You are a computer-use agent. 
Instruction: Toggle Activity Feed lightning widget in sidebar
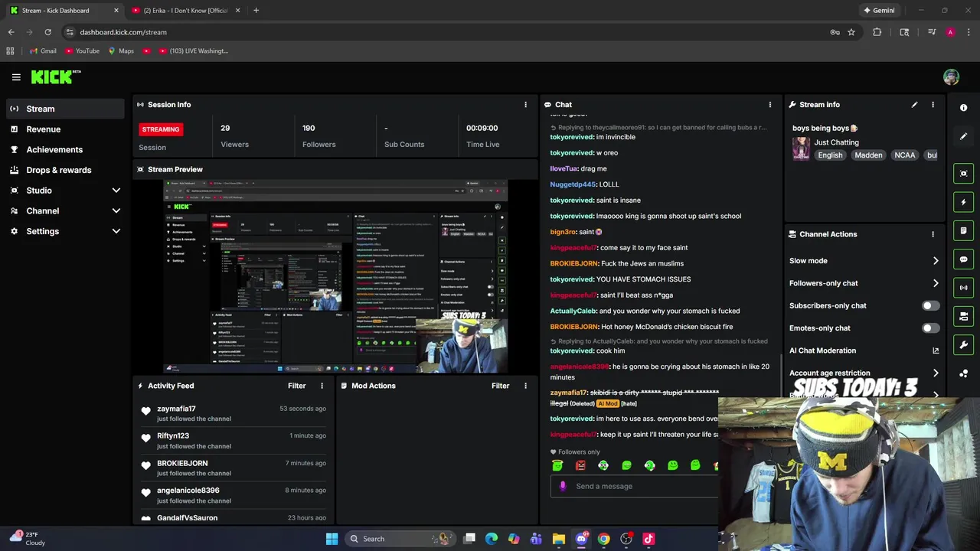pos(964,202)
